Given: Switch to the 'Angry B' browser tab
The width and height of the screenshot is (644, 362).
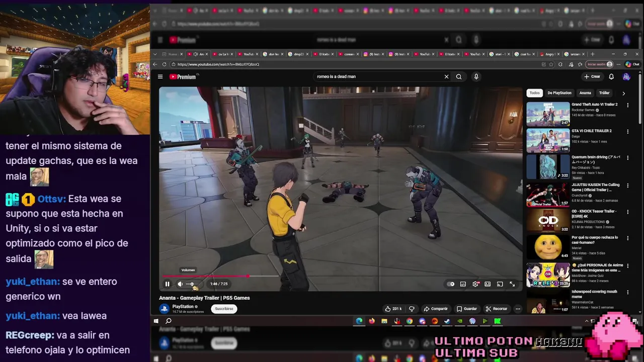Looking at the screenshot, I should [551, 54].
